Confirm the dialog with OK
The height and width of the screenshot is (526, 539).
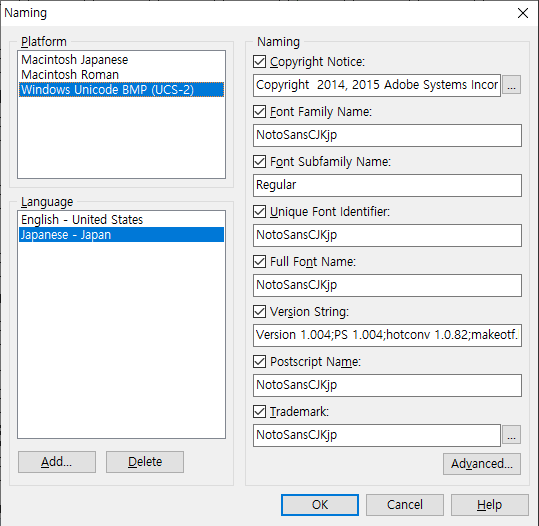click(x=320, y=505)
